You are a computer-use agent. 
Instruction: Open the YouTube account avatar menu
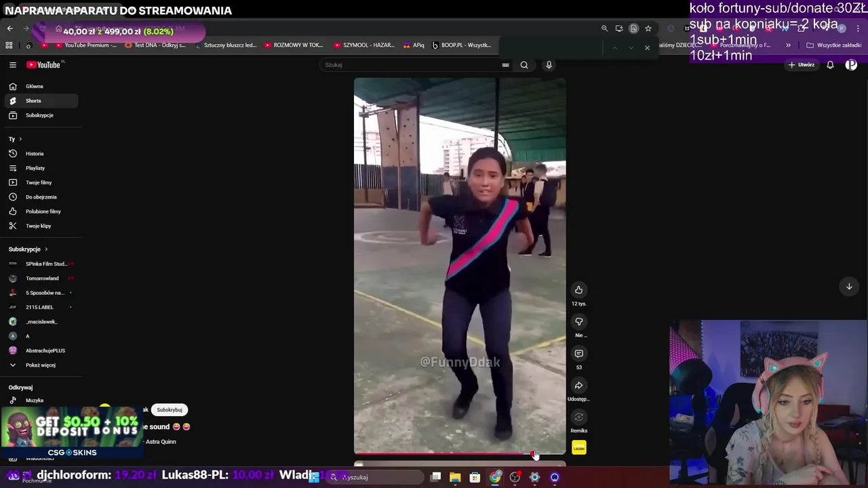(851, 65)
